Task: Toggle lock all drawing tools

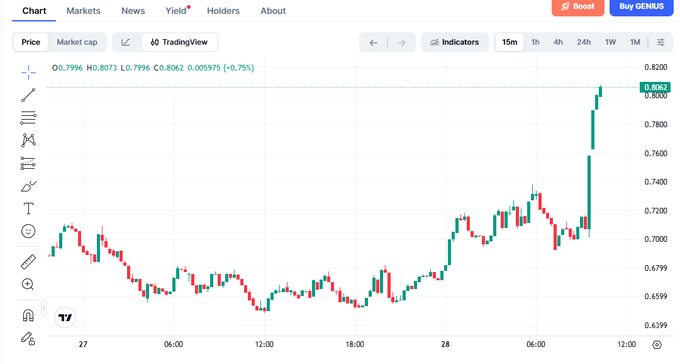Action: click(x=28, y=338)
